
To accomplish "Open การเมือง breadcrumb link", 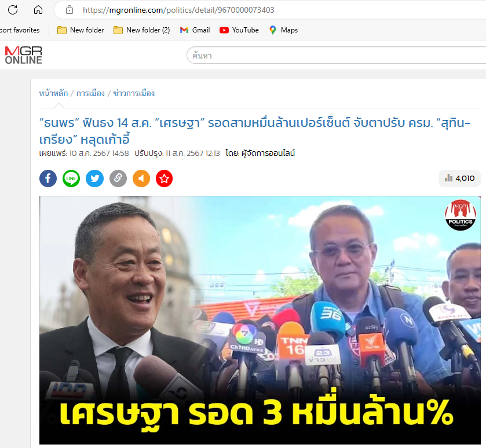I will point(90,93).
